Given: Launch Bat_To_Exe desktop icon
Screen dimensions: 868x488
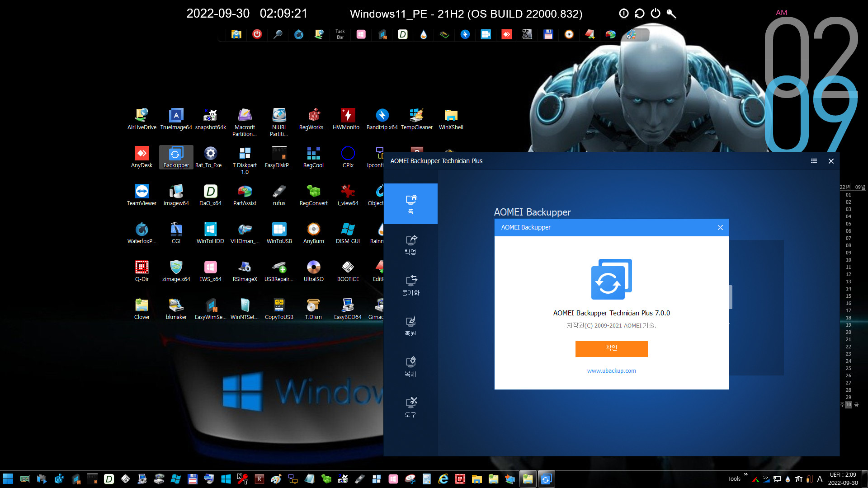Looking at the screenshot, I should pyautogui.click(x=211, y=157).
